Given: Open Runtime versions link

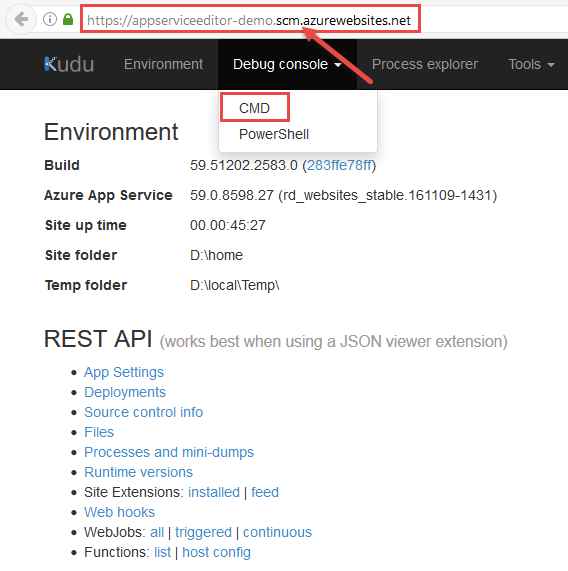Looking at the screenshot, I should (x=138, y=472).
